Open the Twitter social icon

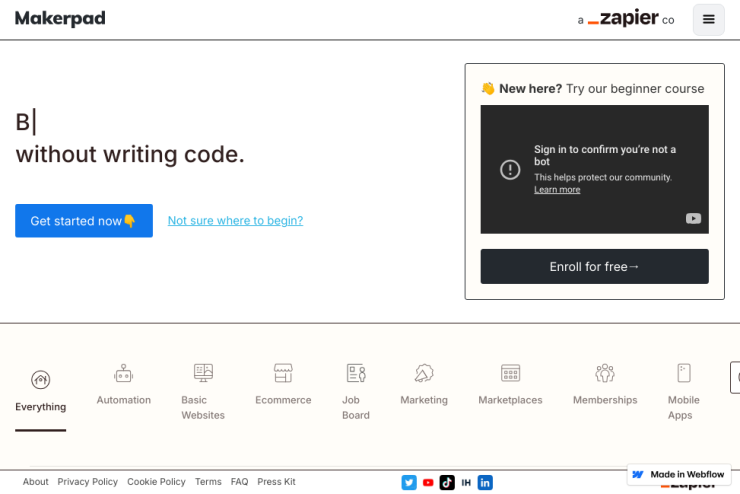click(x=409, y=482)
